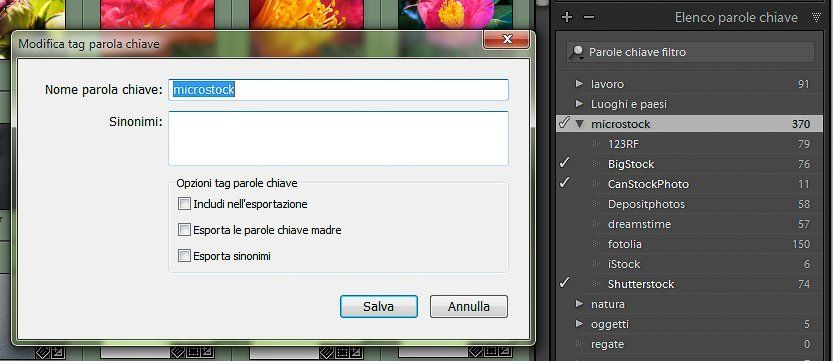Screen dimensions: 833x361
Task: Enable Esporta le parole chiave madre
Action: pos(184,230)
